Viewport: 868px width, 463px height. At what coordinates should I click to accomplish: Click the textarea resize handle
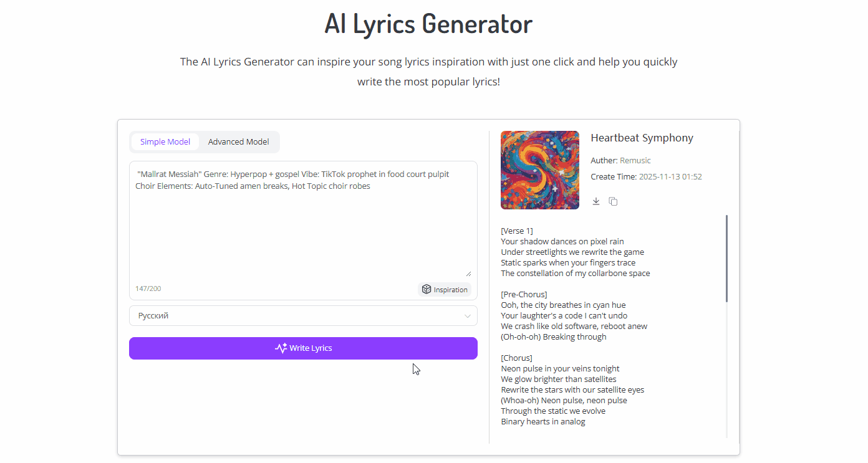468,272
